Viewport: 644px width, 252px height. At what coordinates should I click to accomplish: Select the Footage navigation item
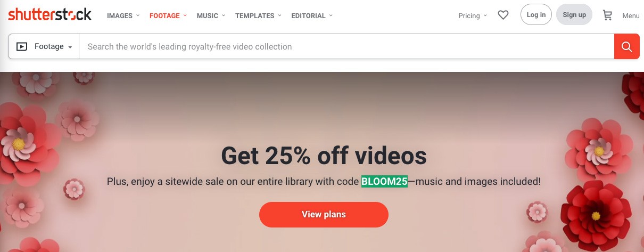168,15
